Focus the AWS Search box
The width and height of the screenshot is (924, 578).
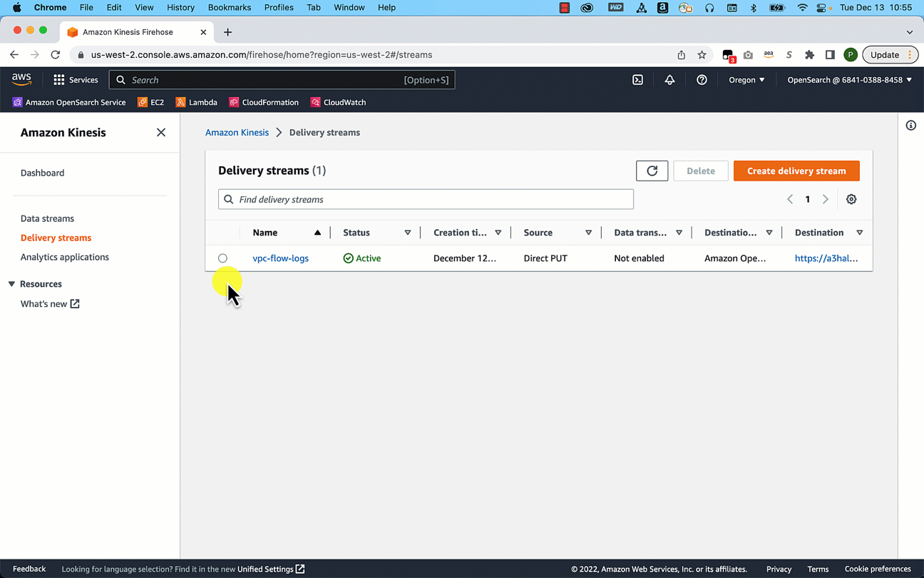pos(282,80)
